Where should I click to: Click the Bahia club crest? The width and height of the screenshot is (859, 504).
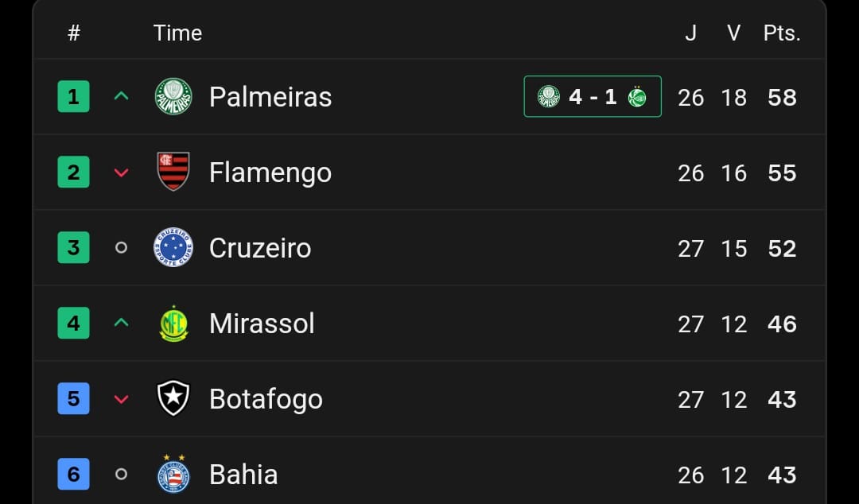(x=173, y=475)
